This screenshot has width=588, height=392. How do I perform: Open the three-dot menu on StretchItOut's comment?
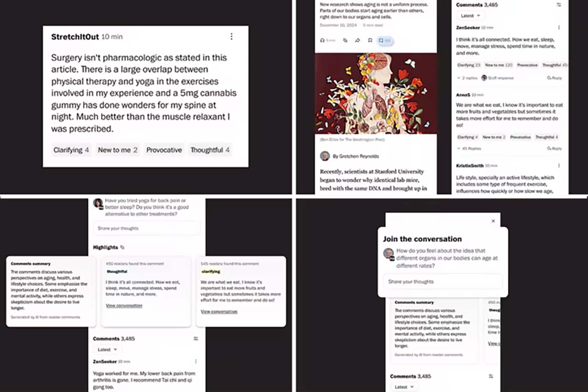tap(231, 37)
